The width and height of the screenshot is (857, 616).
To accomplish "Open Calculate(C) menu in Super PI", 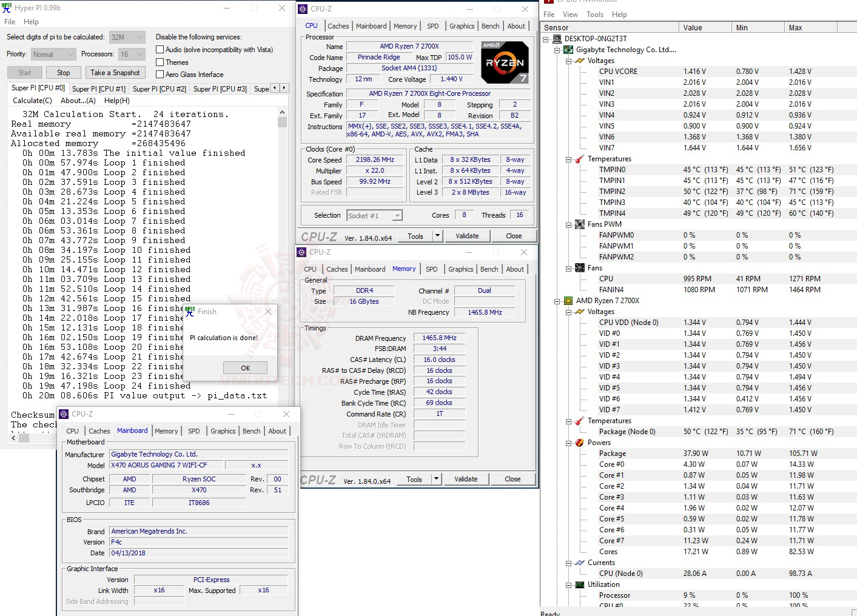I will [32, 101].
